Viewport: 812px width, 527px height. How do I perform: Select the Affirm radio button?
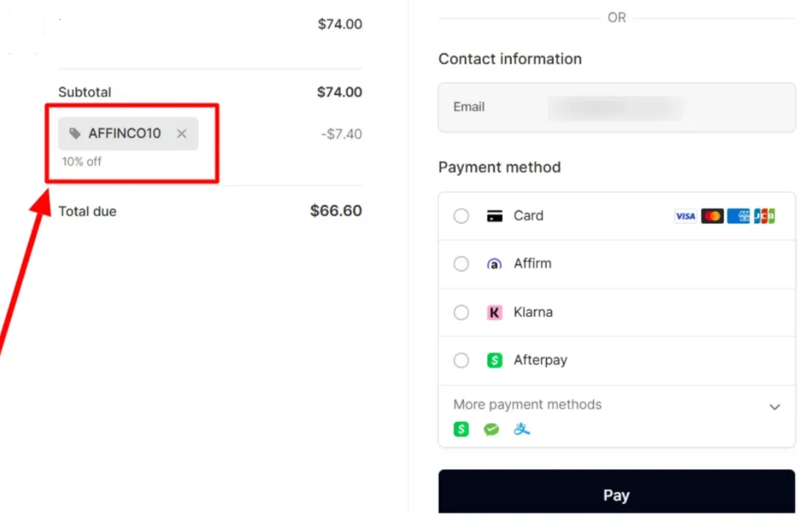[461, 264]
